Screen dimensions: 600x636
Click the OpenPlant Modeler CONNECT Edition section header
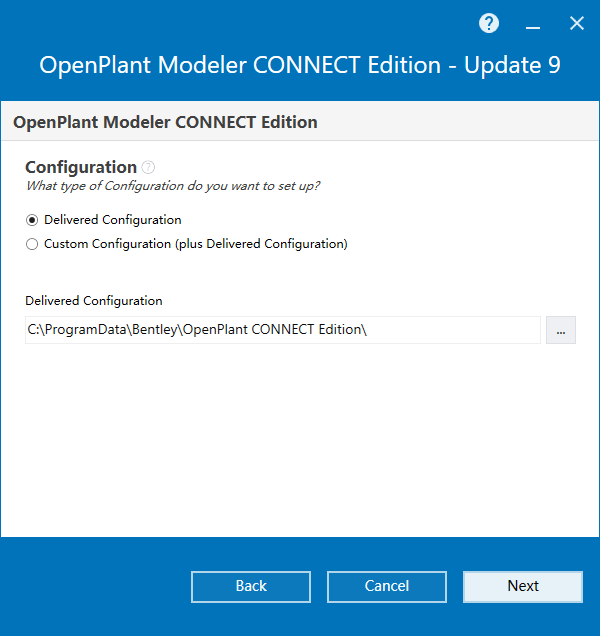[165, 122]
